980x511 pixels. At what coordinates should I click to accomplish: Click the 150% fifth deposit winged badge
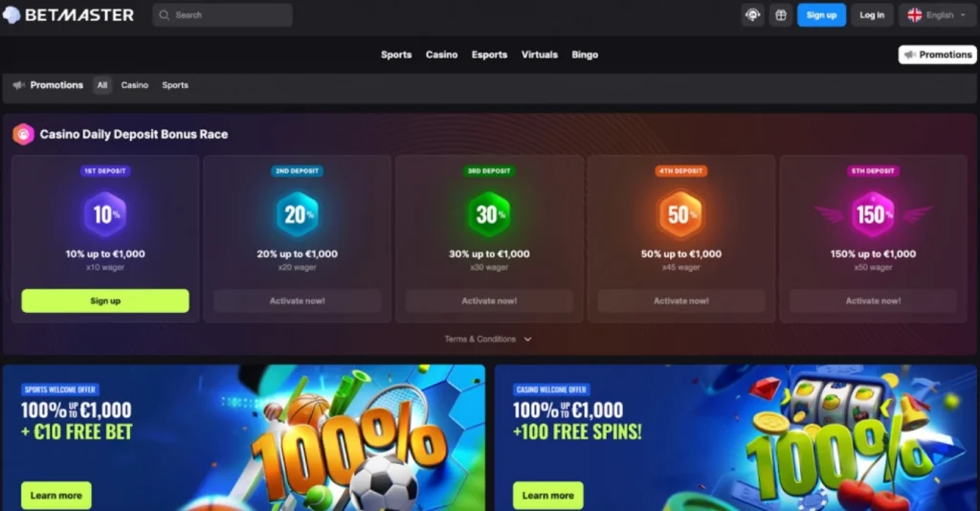click(873, 214)
